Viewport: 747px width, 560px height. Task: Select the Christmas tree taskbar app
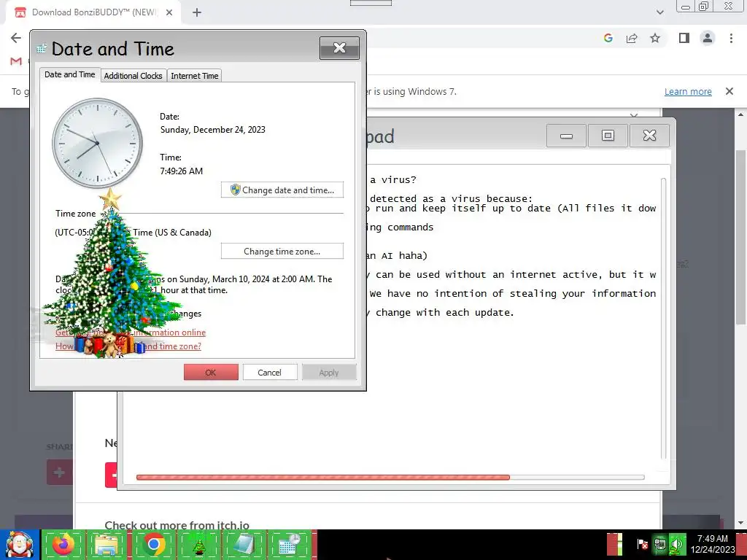198,544
